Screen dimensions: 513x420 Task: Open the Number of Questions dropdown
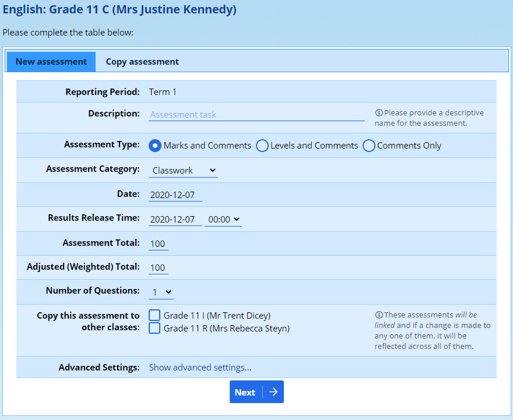pos(161,292)
